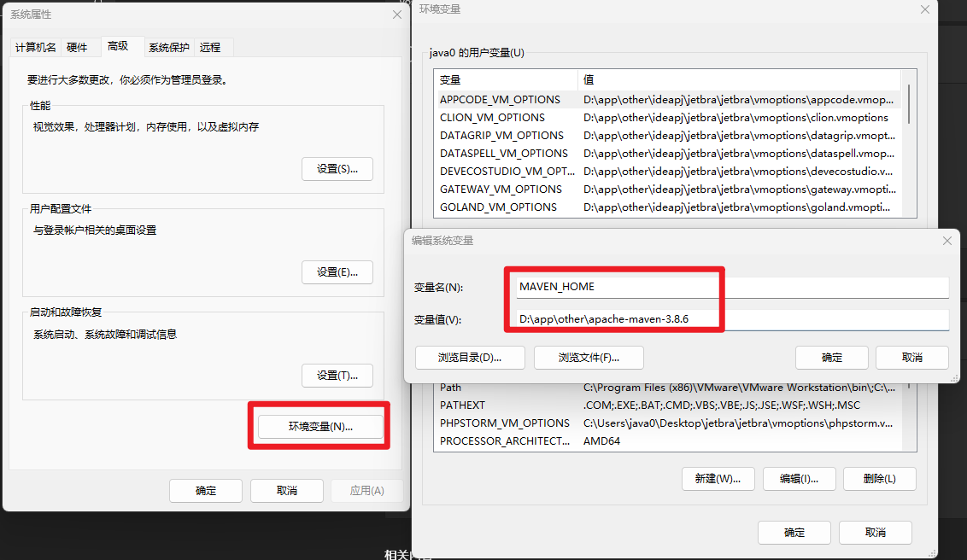Confirm the edit system variable dialog with 确定
This screenshot has height=560, width=967.
[x=831, y=358]
